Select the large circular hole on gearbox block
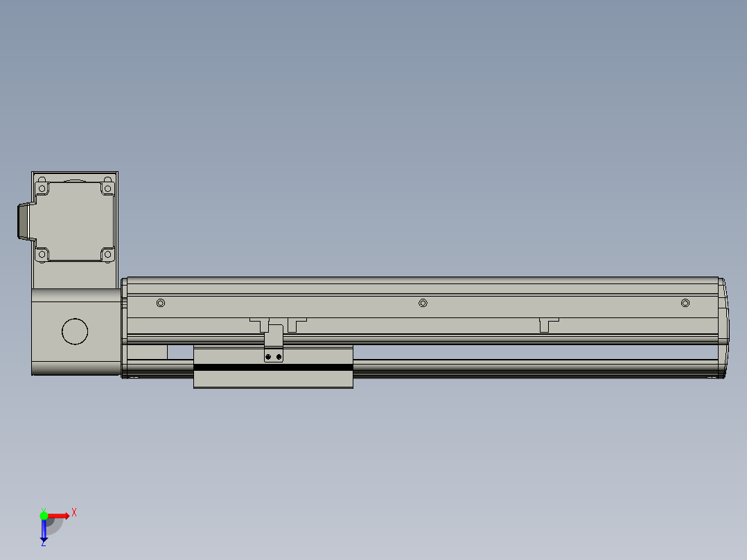Viewport: 747px width, 560px height. click(75, 331)
